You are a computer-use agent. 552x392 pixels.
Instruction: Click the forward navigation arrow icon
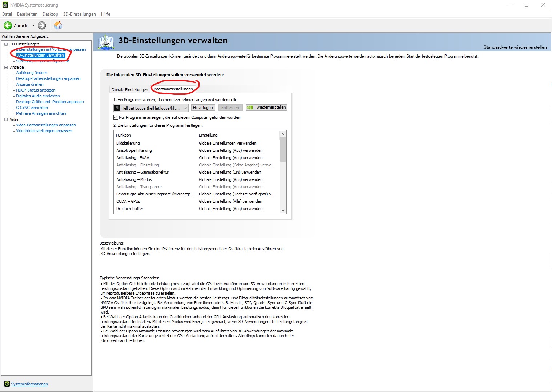coord(42,25)
